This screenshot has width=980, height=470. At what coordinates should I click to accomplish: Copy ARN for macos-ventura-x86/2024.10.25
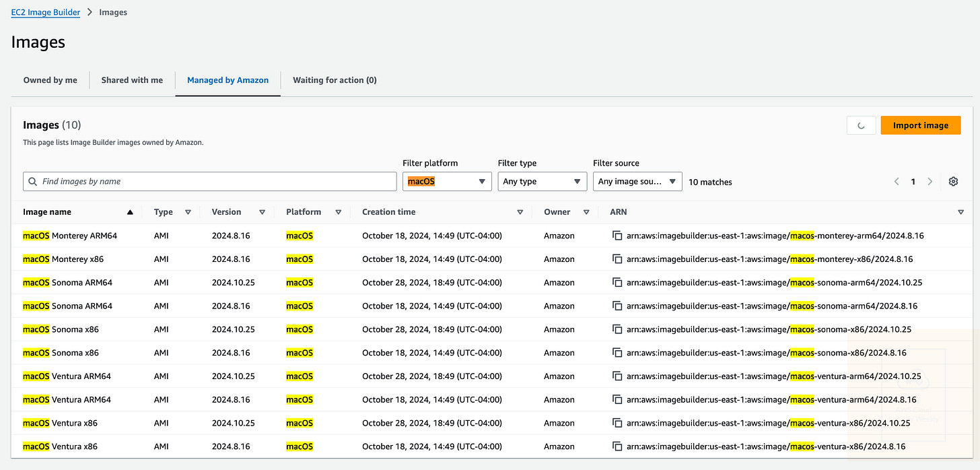click(617, 423)
